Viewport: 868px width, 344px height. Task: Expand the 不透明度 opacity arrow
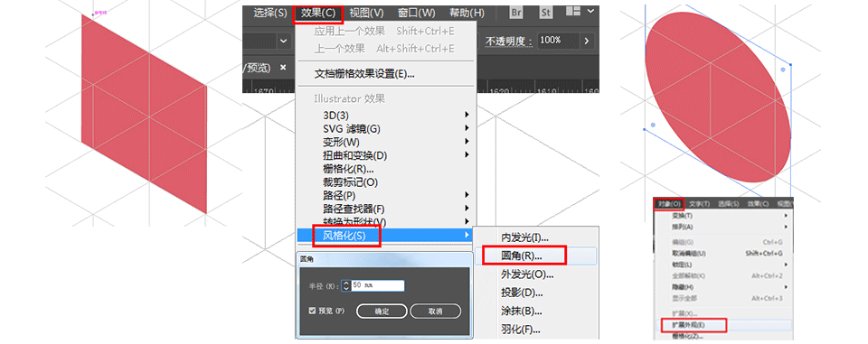586,41
